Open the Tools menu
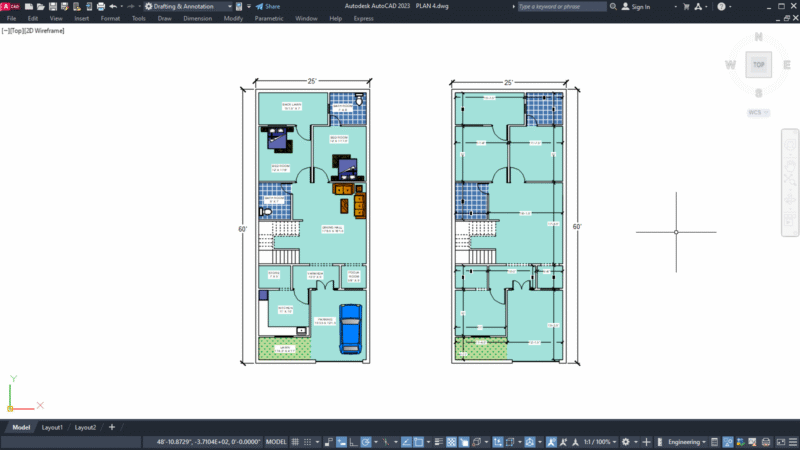800x450 pixels. coord(139,18)
